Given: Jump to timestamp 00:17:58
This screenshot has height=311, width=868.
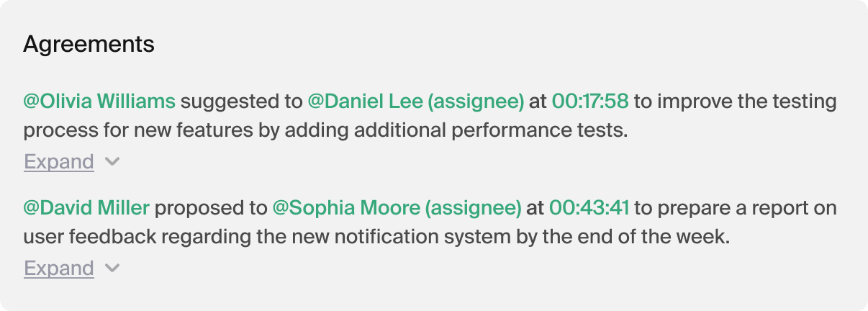Looking at the screenshot, I should click(590, 102).
